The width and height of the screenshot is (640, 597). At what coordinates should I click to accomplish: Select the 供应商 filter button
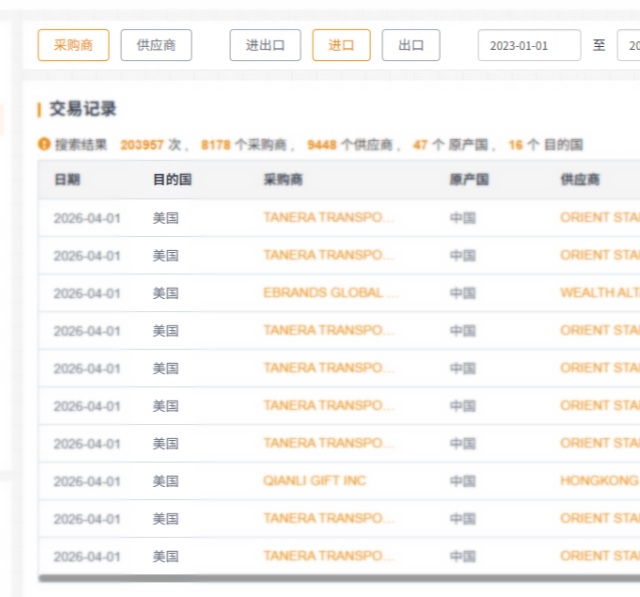156,45
